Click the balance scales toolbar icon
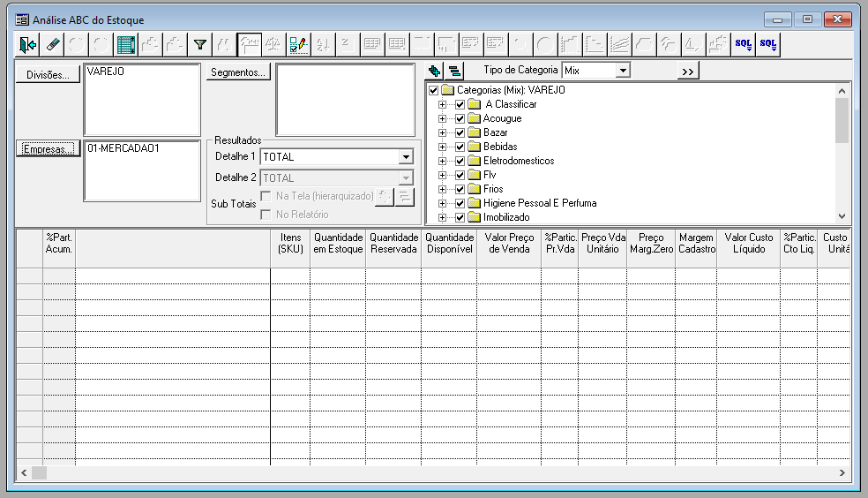868x498 pixels. click(x=273, y=44)
